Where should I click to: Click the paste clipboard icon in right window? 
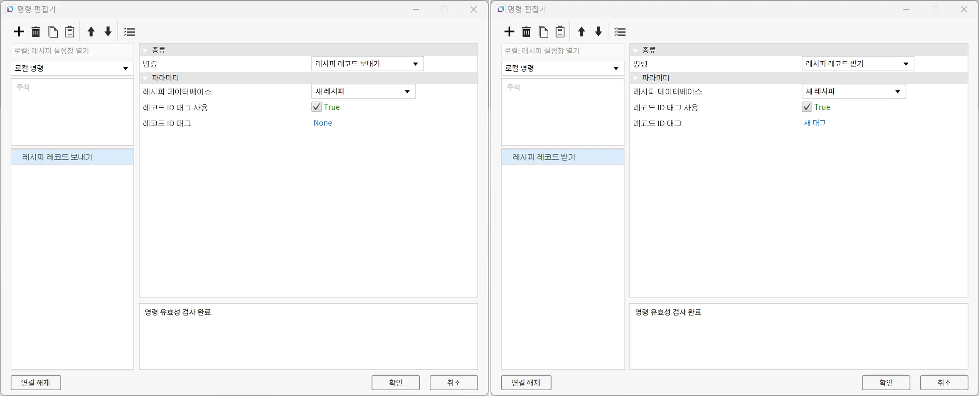560,32
